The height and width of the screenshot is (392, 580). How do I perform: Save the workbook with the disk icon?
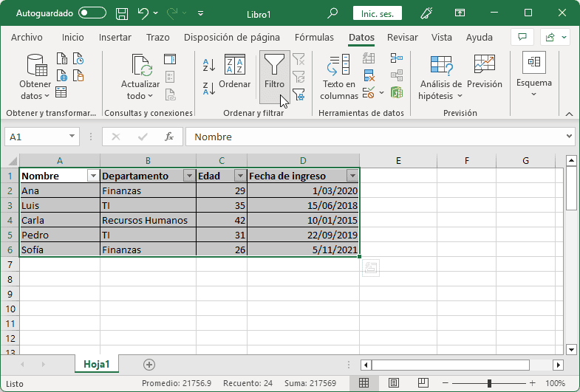coord(123,13)
